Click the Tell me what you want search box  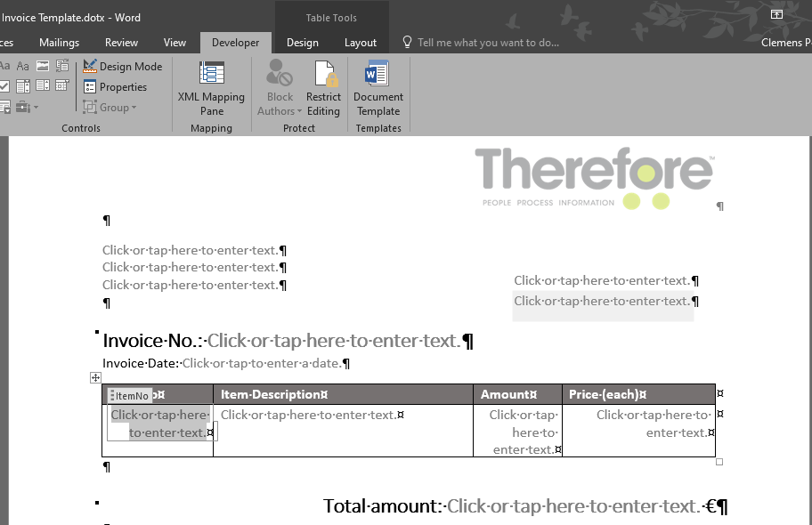481,42
